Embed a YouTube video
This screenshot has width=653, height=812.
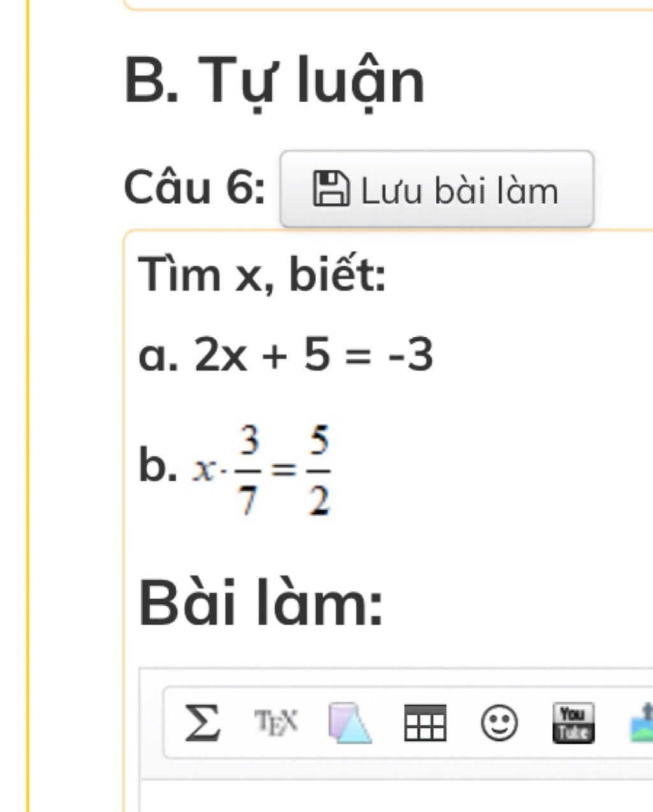pos(573,723)
